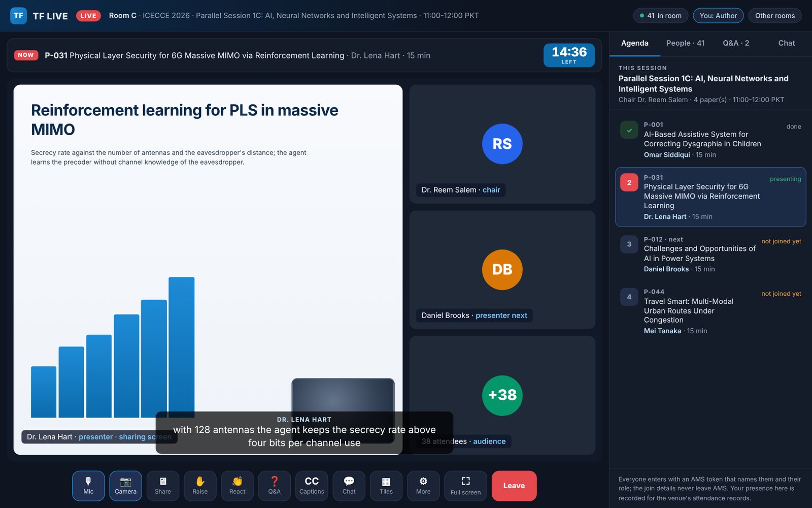
Task: Toggle the Mic button
Action: point(88,486)
